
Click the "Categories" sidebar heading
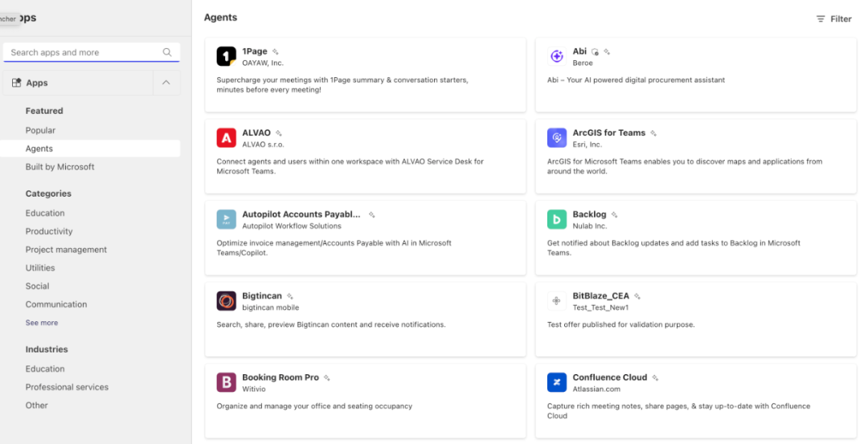[48, 193]
